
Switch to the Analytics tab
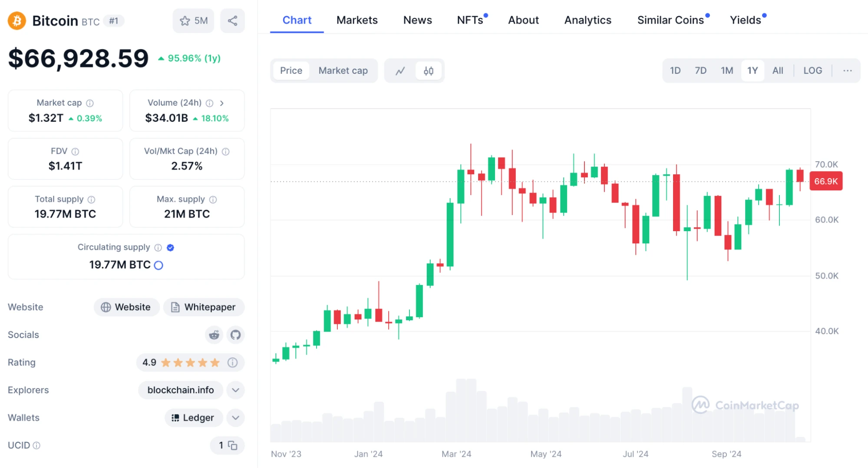click(587, 20)
